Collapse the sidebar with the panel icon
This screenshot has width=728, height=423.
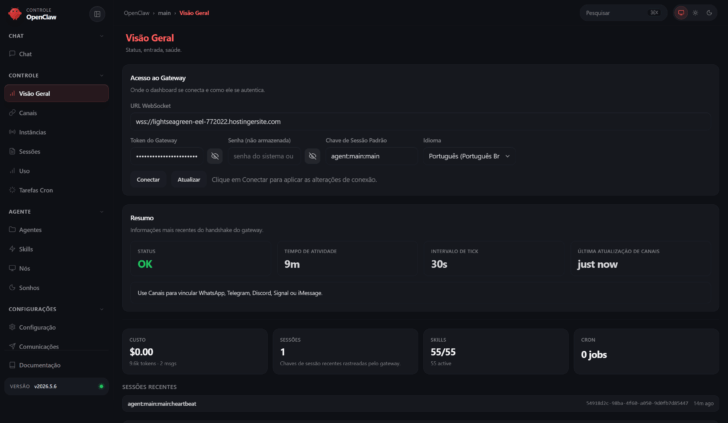(x=97, y=14)
